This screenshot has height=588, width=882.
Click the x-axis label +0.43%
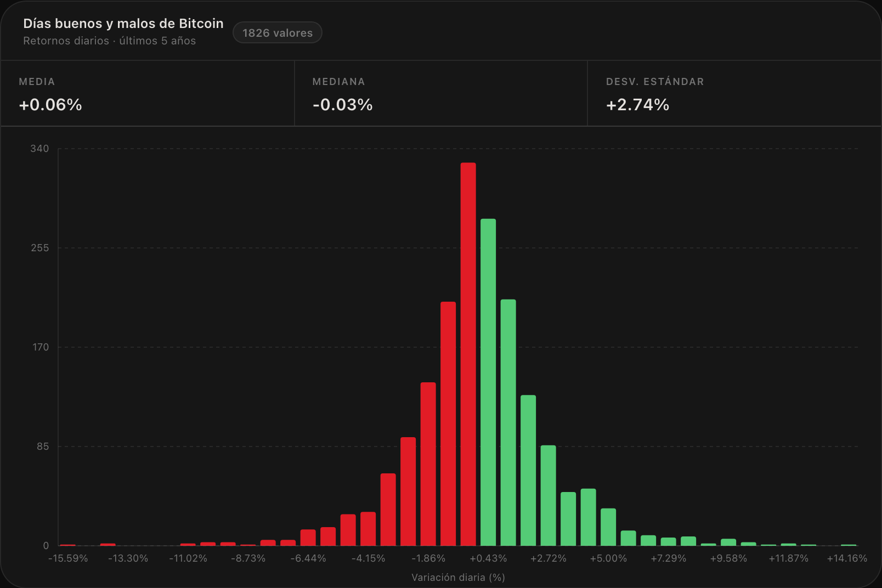[x=488, y=558]
